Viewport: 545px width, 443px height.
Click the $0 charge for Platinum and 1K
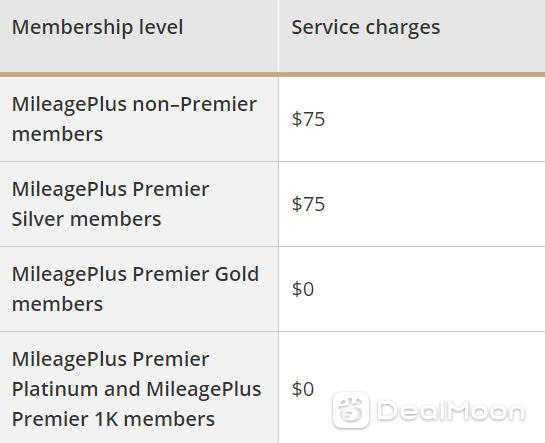pos(303,389)
